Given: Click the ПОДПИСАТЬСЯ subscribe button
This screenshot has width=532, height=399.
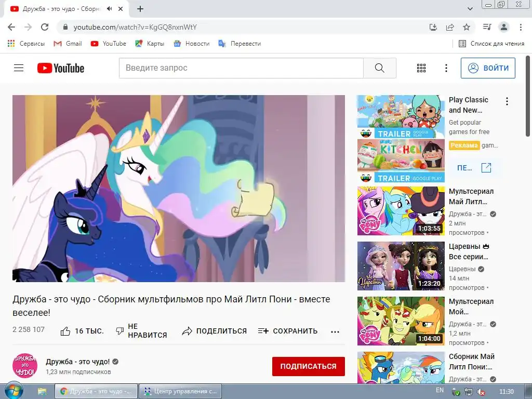Looking at the screenshot, I should [309, 366].
